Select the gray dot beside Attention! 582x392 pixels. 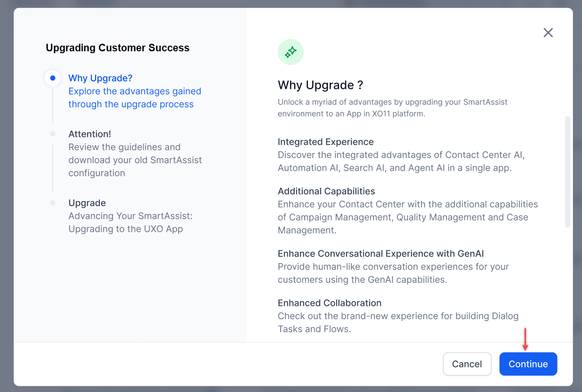point(53,134)
